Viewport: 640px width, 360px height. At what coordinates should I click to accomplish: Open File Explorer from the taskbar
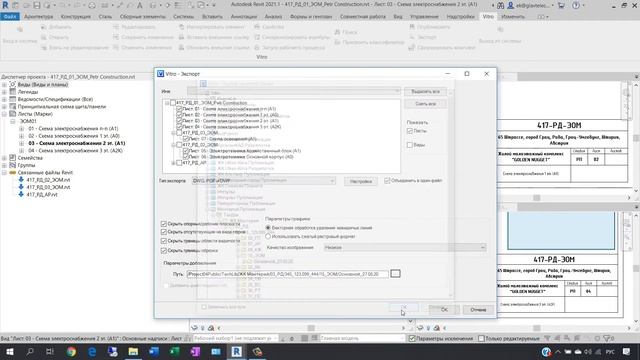tap(133, 351)
